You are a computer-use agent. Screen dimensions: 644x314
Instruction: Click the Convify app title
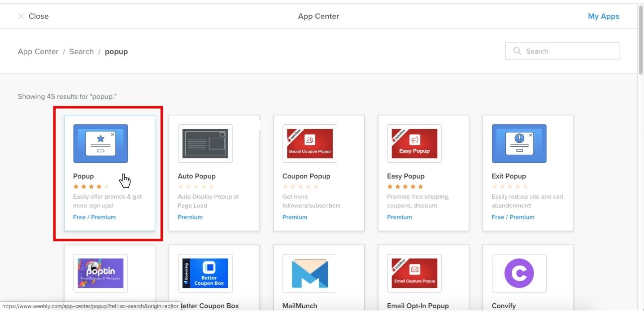pos(504,306)
